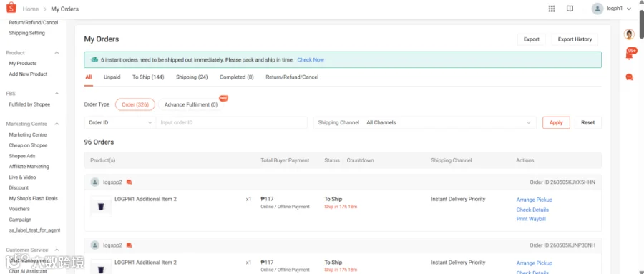Open the chat bubble icon on right rail

[x=629, y=77]
